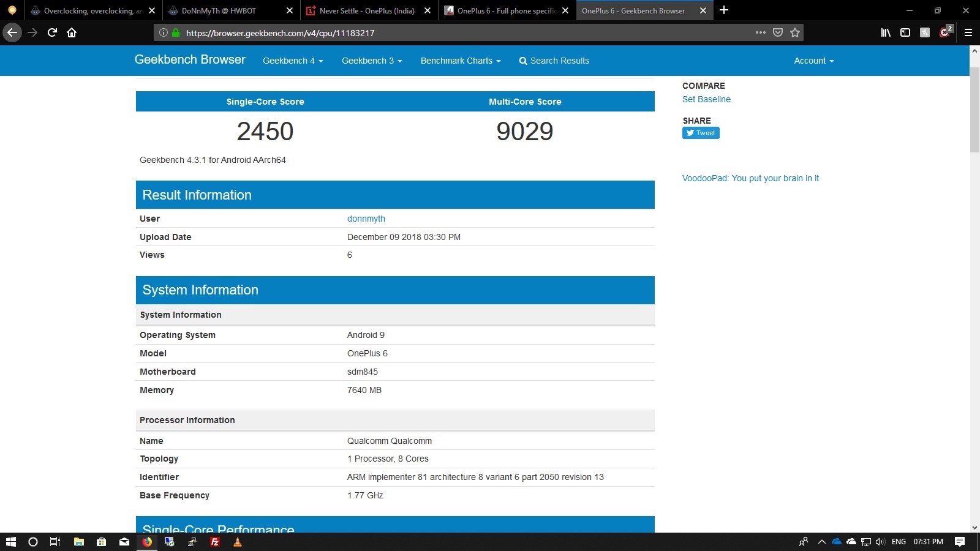Viewport: 980px width, 551px height.
Task: Open the VoodooPad advertisement link
Action: pyautogui.click(x=750, y=178)
